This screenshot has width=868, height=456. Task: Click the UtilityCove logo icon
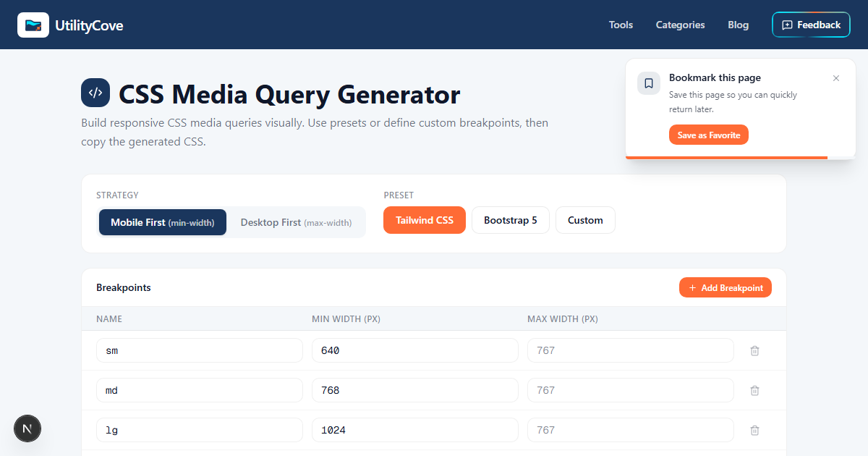33,25
